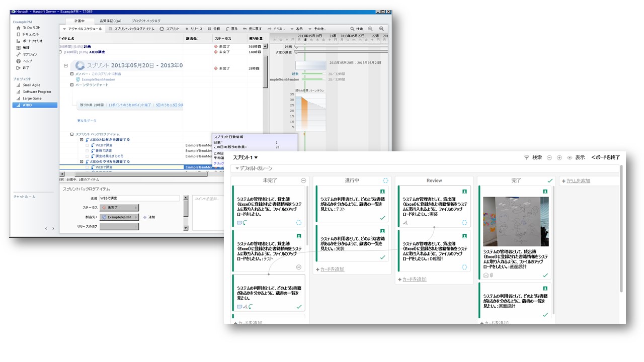Open the その他 dropdown in Hansoft toolbar
The height and width of the screenshot is (362, 644).
[x=317, y=29]
